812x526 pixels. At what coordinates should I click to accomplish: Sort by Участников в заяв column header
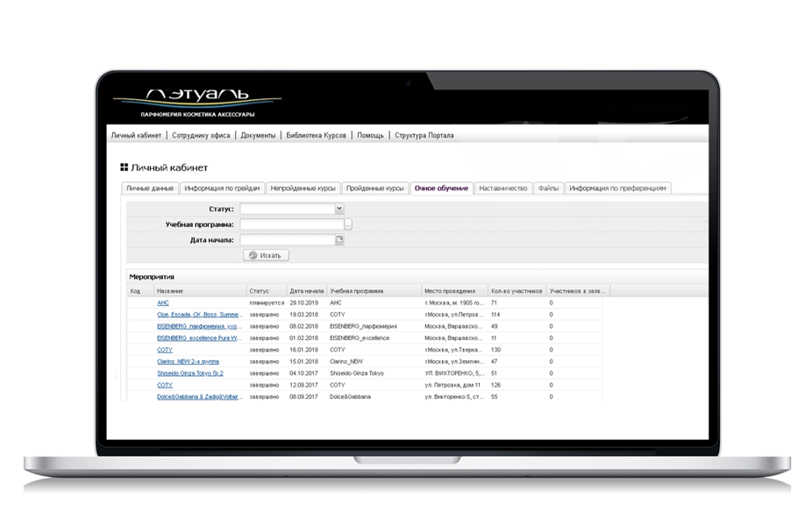(577, 291)
